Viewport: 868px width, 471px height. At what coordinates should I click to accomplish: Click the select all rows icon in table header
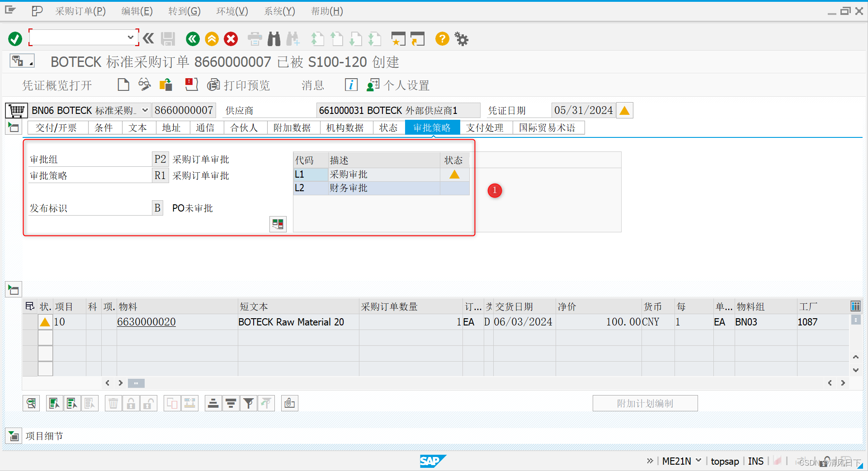pos(30,306)
